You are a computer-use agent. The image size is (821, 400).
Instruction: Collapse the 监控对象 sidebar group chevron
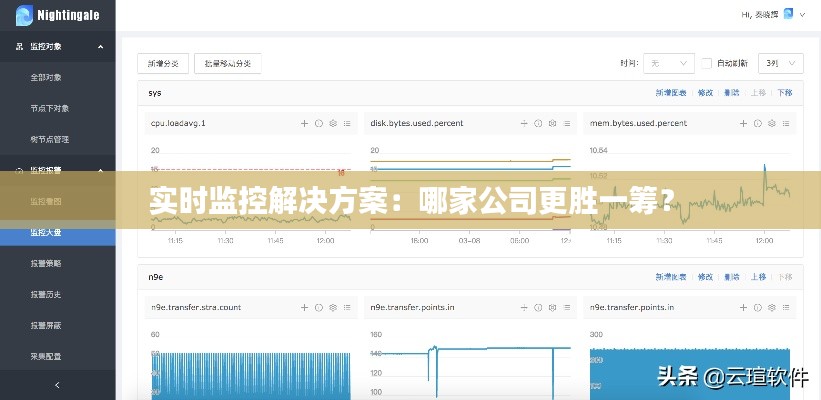tap(101, 47)
